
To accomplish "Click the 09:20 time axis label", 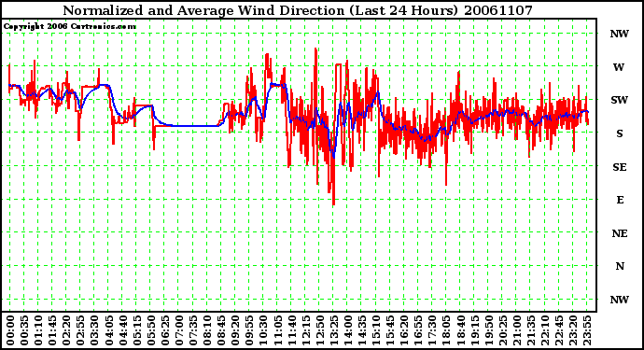I will 235,330.
